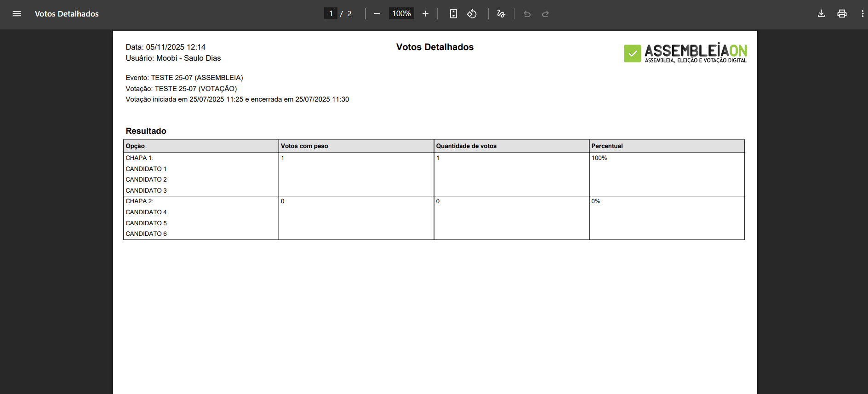Viewport: 868px width, 394px height.
Task: Click the current page number field
Action: coord(331,14)
